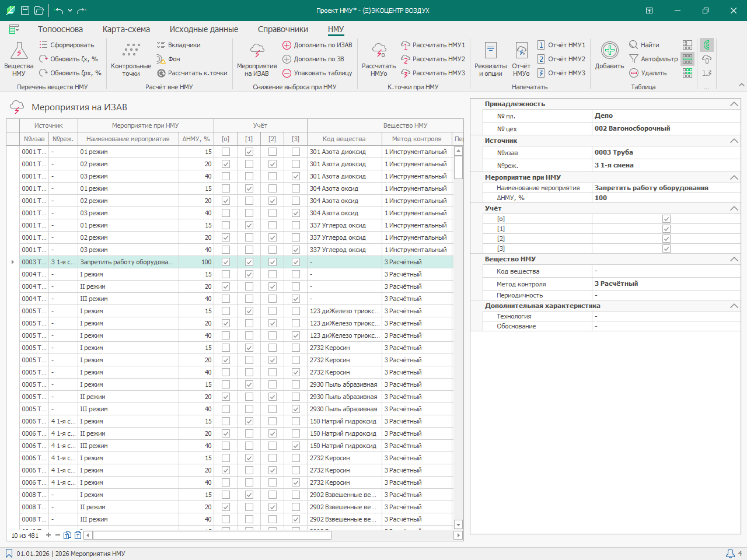Click the Вещества НМУ flask icon
The width and height of the screenshot is (747, 560).
click(19, 51)
